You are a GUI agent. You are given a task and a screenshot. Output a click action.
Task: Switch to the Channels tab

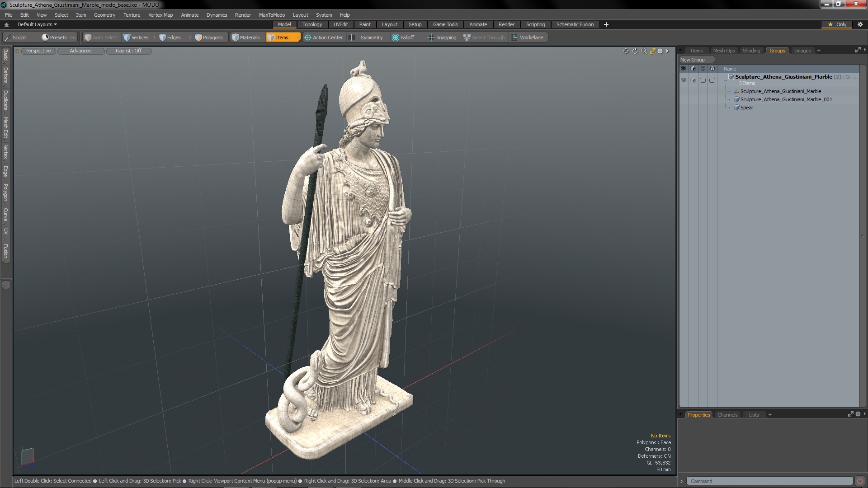tap(727, 415)
